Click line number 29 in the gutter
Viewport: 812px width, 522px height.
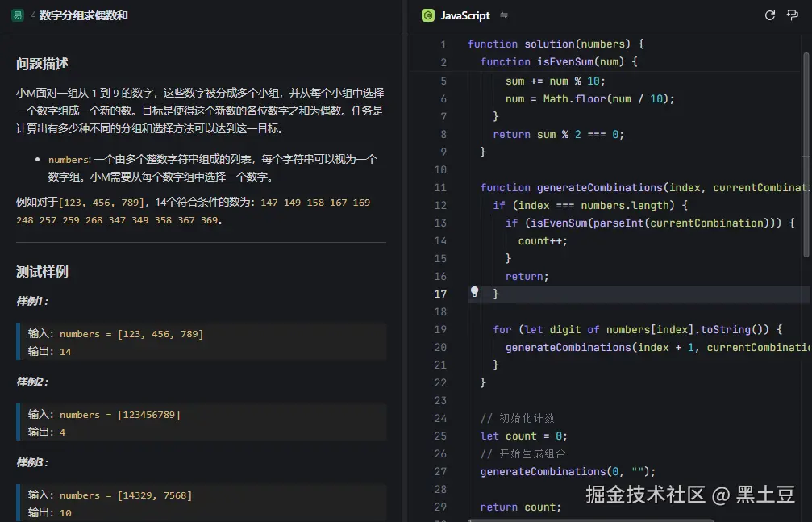440,507
